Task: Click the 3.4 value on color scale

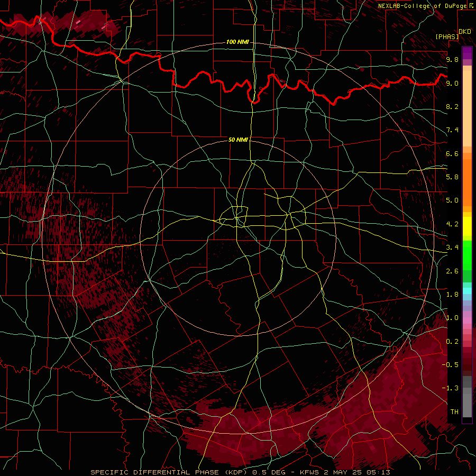Action: (452, 248)
